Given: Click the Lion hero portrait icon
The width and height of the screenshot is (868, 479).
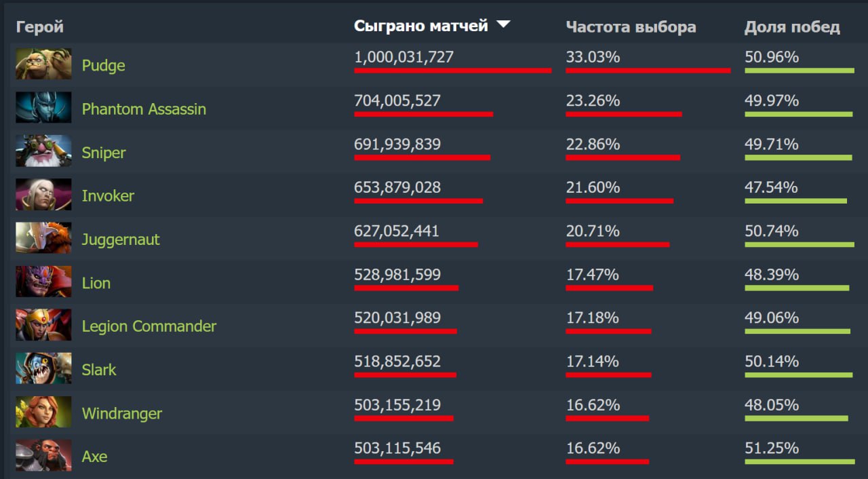Looking at the screenshot, I should click(x=43, y=282).
